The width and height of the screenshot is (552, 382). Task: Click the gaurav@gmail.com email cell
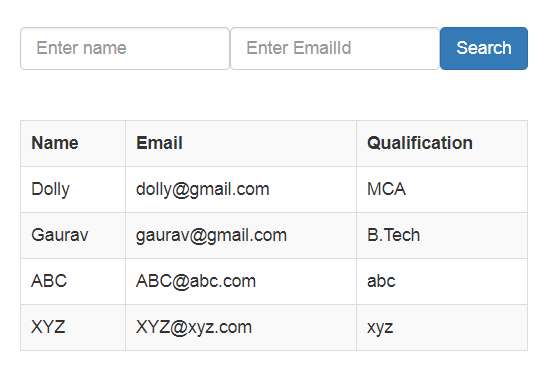tap(241, 236)
